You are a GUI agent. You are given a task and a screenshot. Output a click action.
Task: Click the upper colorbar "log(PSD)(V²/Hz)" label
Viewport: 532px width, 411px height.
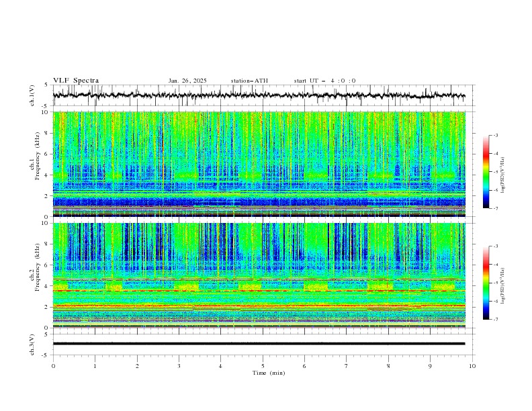pyautogui.click(x=503, y=175)
